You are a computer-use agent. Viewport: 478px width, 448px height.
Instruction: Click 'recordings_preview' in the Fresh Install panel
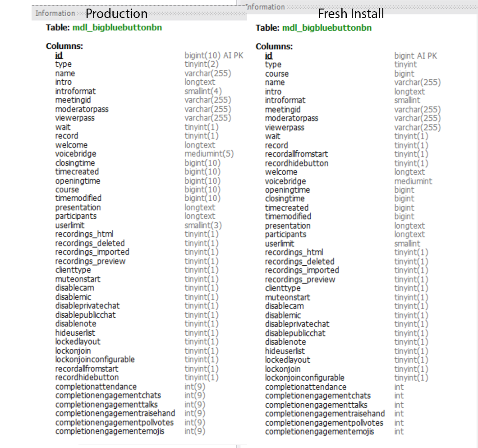coord(300,280)
